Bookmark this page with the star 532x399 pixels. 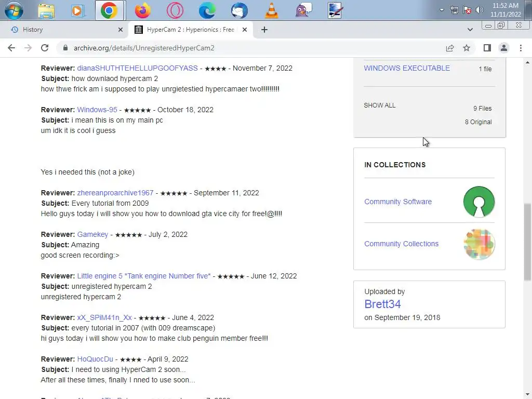pos(467,48)
